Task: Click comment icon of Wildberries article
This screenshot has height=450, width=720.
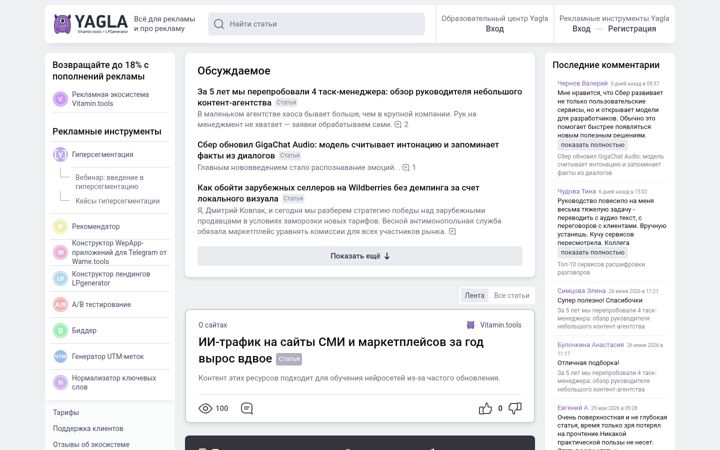Action: pos(452,232)
